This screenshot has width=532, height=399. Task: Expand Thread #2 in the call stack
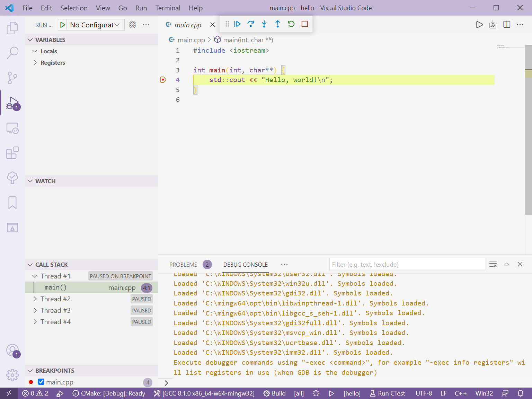[35, 299]
